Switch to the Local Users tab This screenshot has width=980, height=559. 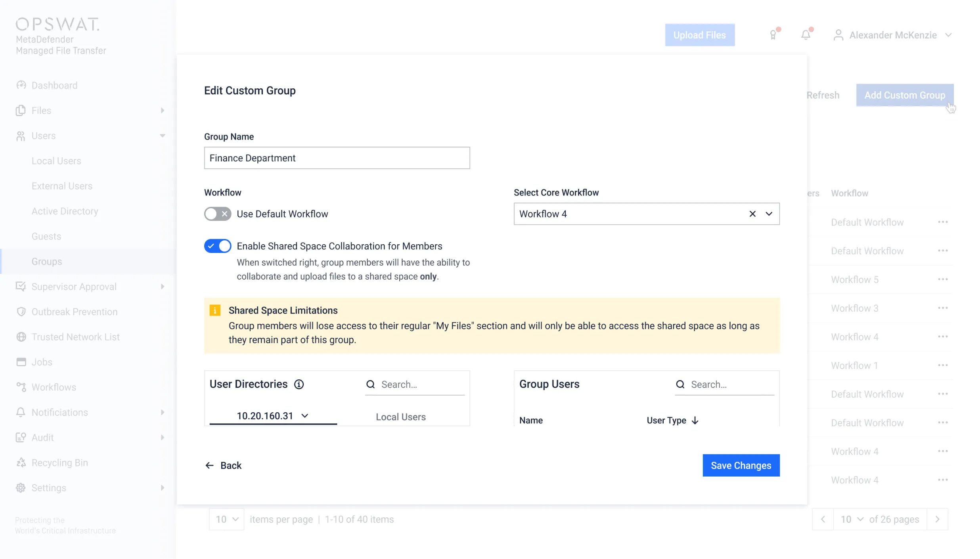tap(400, 417)
